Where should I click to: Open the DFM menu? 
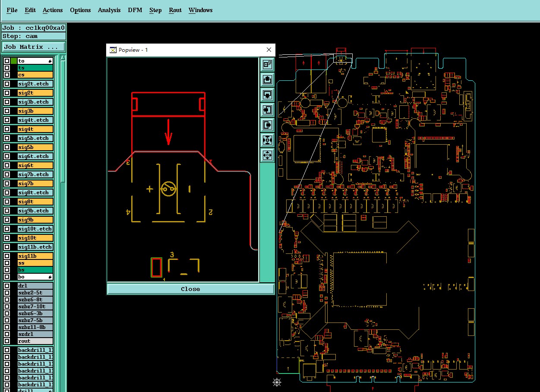pos(135,10)
